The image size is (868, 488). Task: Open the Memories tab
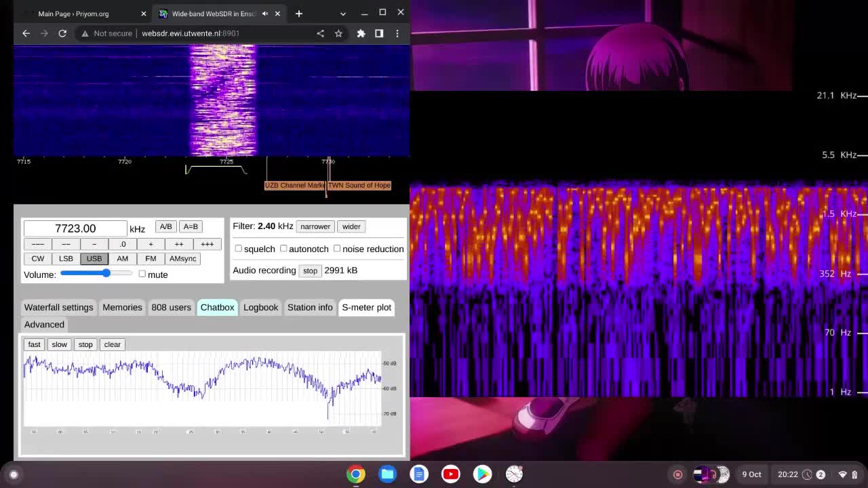[122, 307]
